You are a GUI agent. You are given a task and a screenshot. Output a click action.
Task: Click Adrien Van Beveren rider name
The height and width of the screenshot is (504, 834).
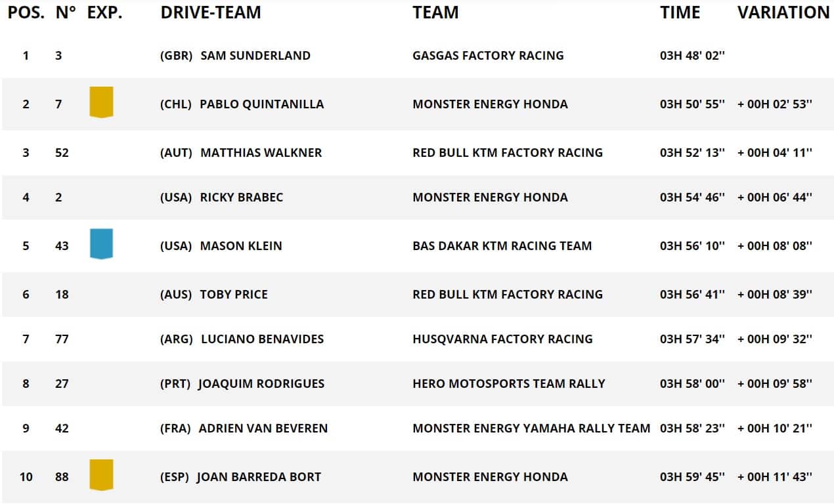pos(263,429)
